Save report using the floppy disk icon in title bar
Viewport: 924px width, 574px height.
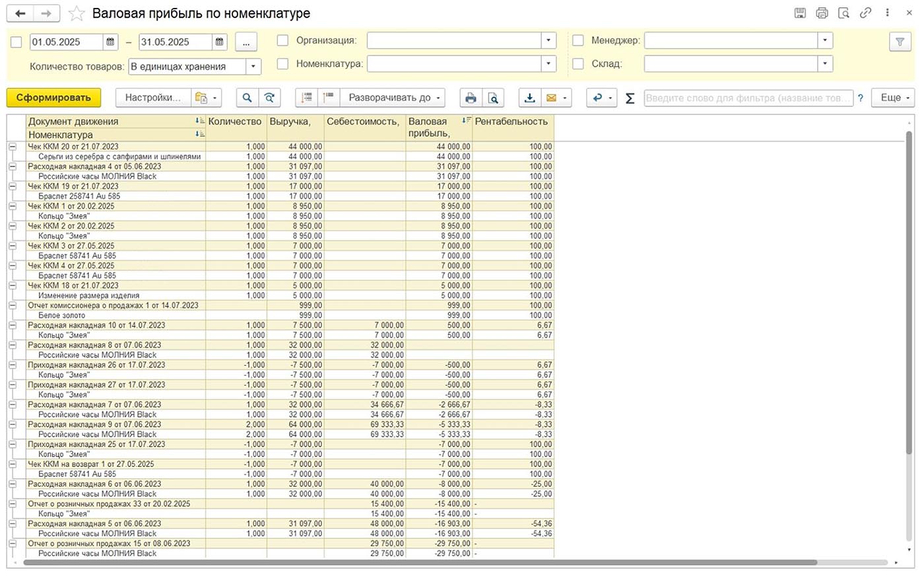[x=800, y=13]
